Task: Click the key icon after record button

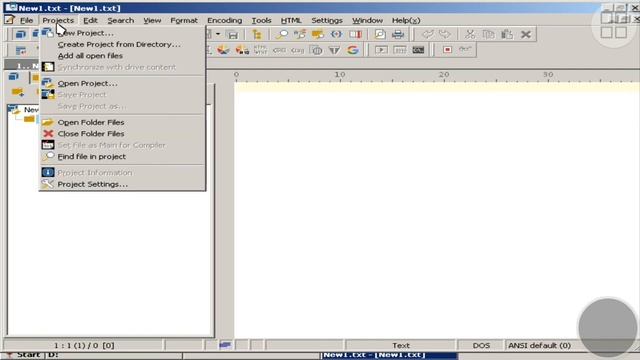Action: tap(465, 50)
